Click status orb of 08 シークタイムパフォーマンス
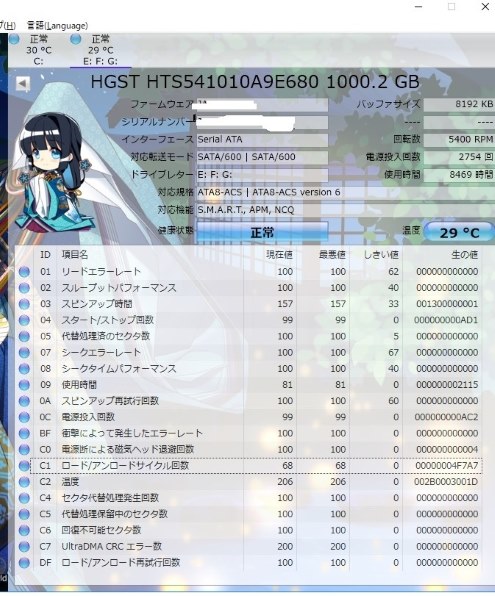 (24, 369)
